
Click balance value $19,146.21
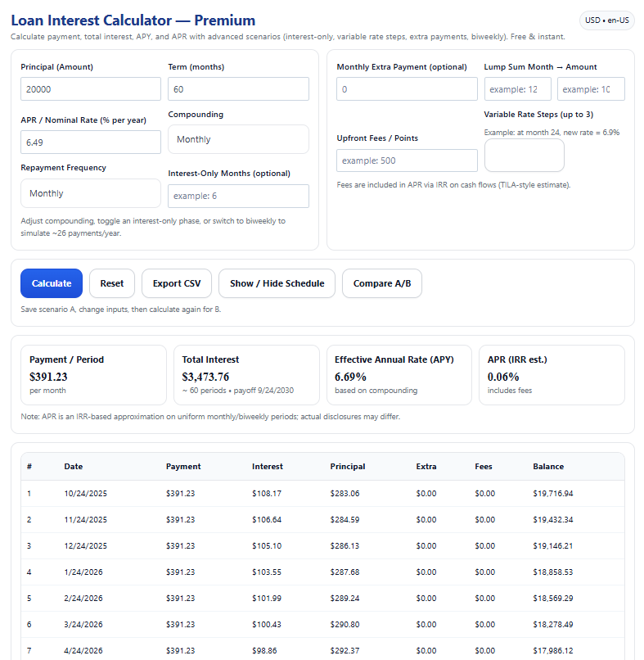pos(552,545)
